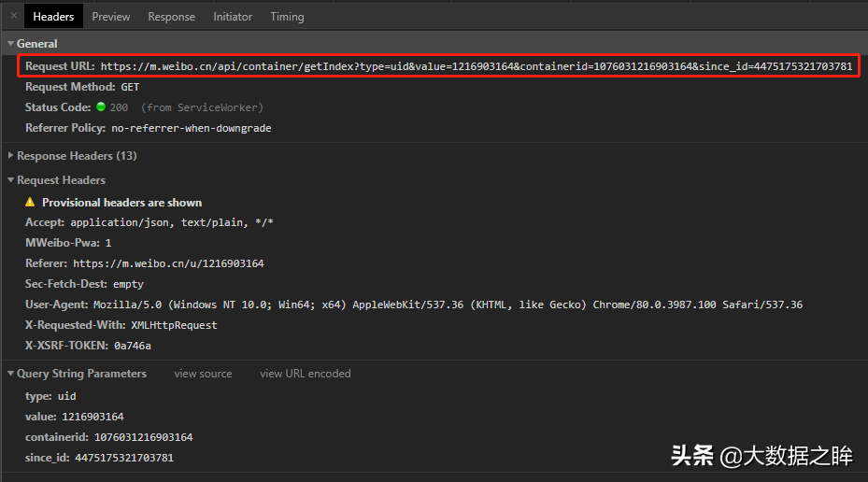Select the Initiator tab
The height and width of the screenshot is (482, 868).
tap(233, 17)
